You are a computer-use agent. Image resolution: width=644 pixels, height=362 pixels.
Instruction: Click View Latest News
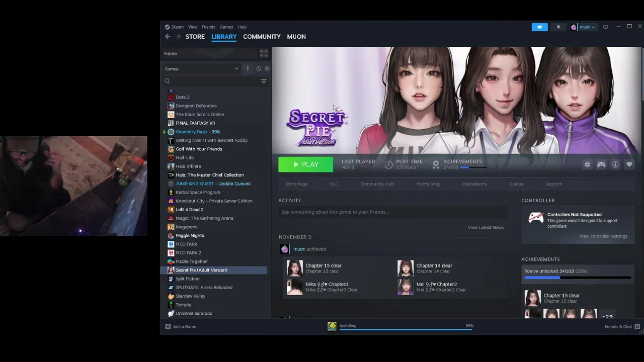click(486, 228)
